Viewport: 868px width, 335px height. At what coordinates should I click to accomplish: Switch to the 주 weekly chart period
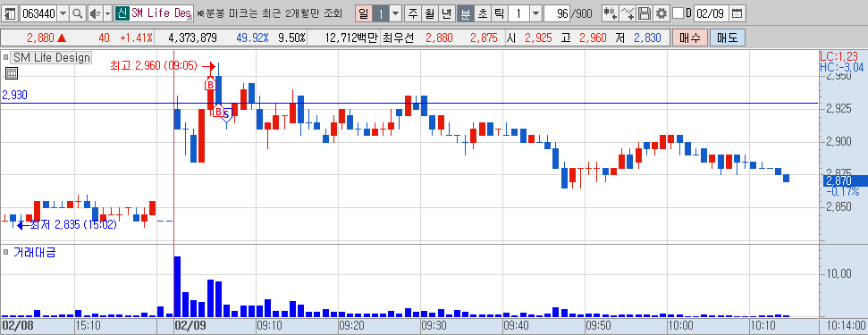[x=414, y=13]
